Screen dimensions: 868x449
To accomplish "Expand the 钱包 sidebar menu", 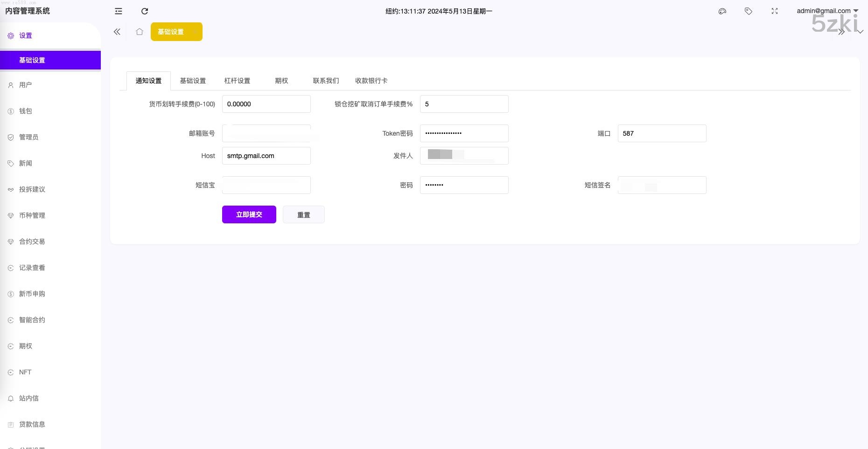I will (26, 111).
